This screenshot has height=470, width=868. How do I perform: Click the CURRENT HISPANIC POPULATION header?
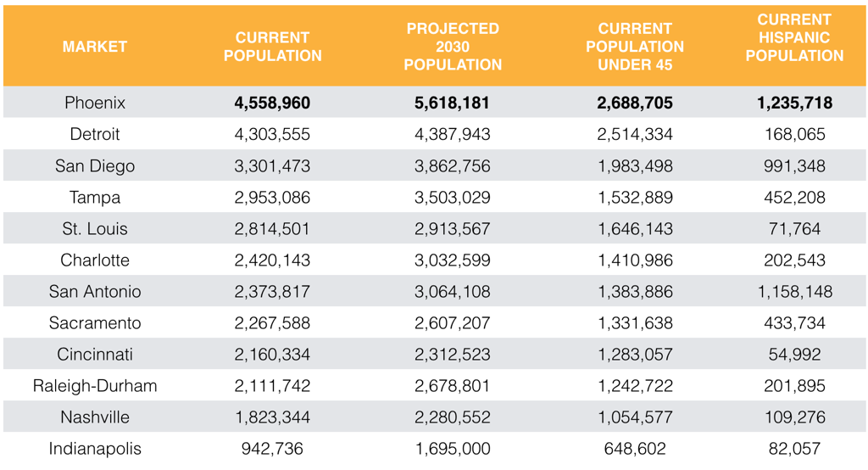[794, 37]
